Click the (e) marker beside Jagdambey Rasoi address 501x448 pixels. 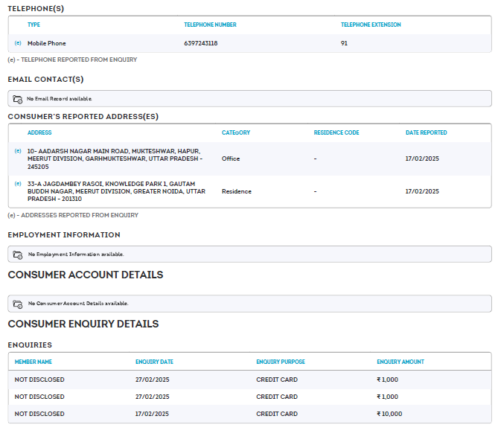pos(18,183)
